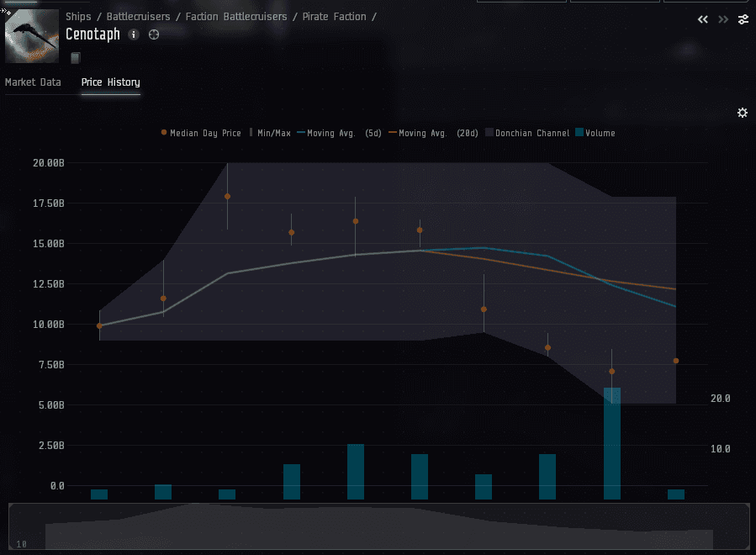Toggle Median Day Price legend item
Image resolution: width=756 pixels, height=555 pixels.
(x=201, y=133)
